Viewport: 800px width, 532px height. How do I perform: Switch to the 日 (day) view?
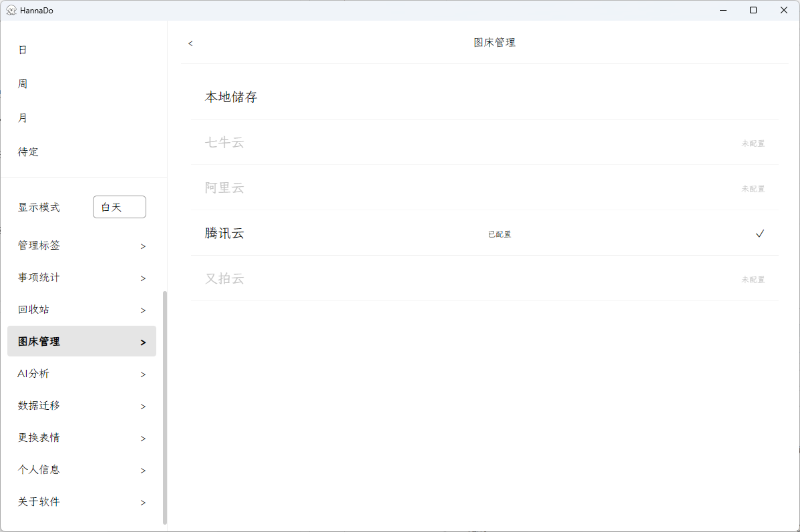(22, 49)
